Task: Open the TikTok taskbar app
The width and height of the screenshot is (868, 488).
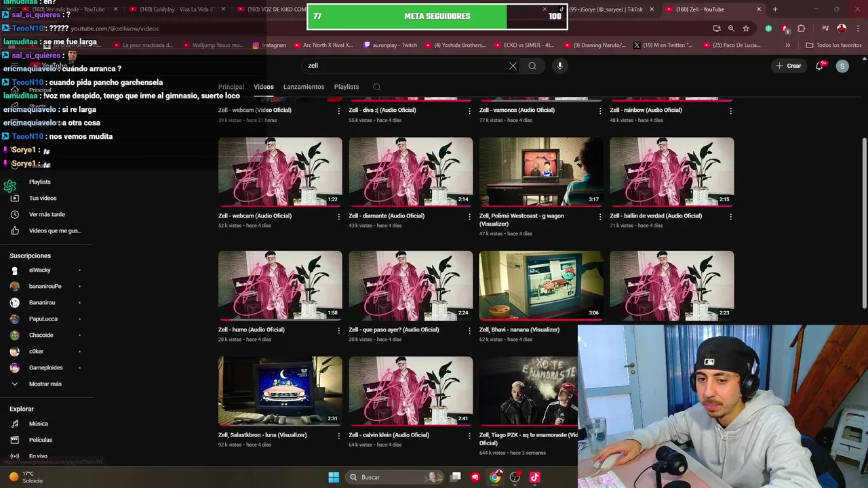Action: click(x=534, y=477)
